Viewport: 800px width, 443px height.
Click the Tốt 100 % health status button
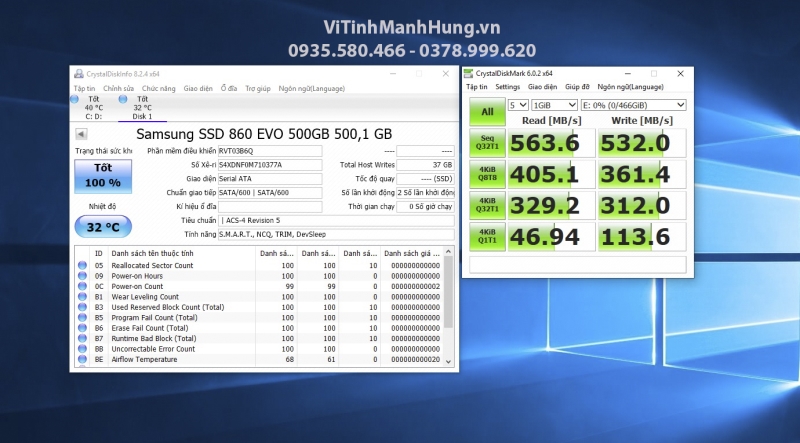click(103, 176)
